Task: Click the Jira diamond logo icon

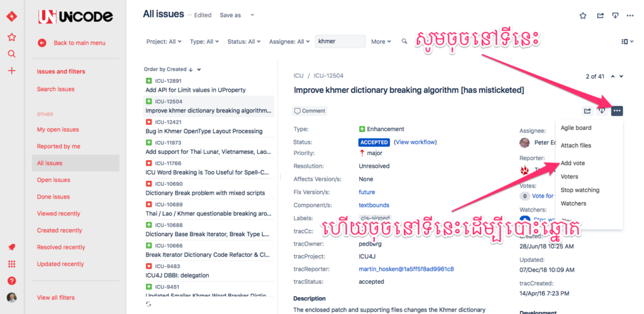Action: [x=12, y=17]
